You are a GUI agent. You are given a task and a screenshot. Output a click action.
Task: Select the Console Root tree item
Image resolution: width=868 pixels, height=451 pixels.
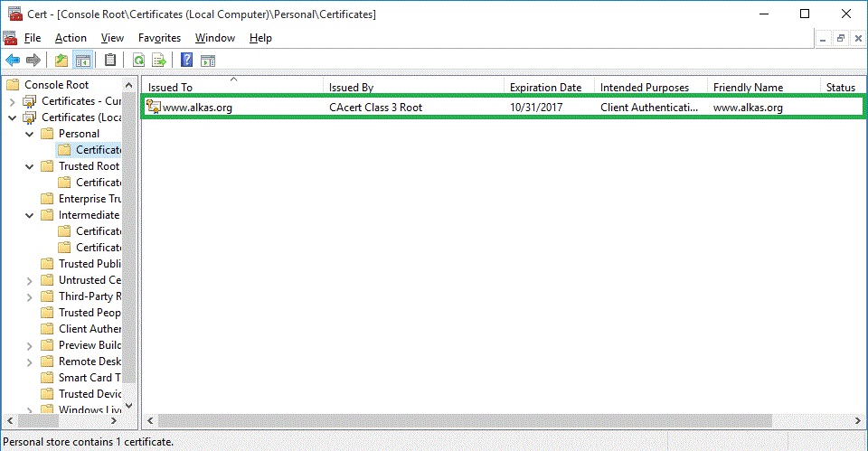[56, 85]
